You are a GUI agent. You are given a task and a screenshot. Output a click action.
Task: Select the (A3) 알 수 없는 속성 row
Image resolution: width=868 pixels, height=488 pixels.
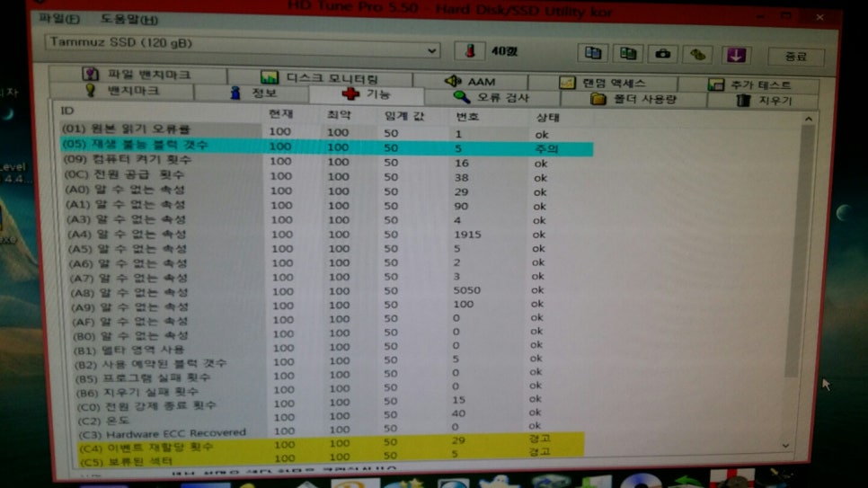326,219
